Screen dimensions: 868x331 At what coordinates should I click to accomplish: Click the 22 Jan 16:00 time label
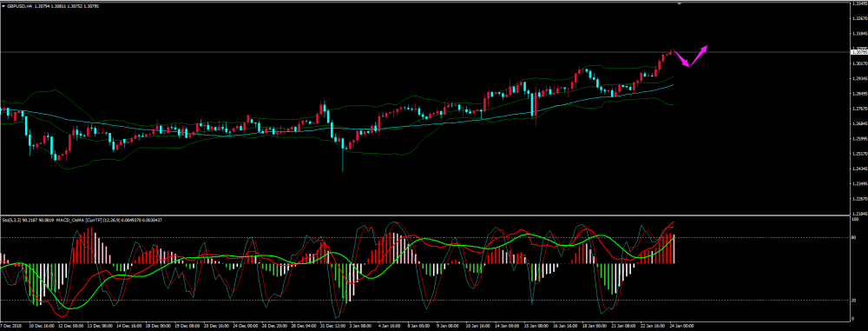pyautogui.click(x=653, y=326)
